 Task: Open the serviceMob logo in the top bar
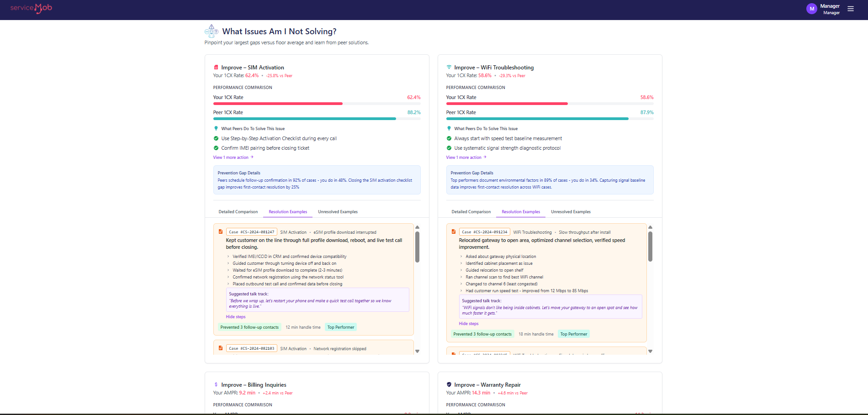pyautogui.click(x=31, y=8)
